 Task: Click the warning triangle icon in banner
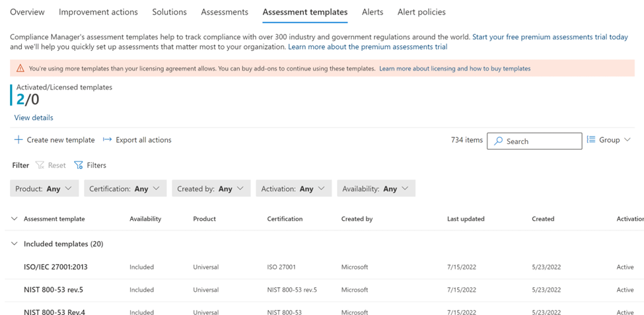coord(20,69)
